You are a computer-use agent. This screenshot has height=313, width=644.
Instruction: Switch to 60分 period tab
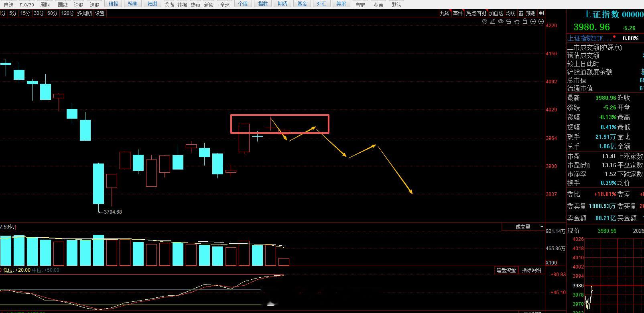[x=52, y=13]
